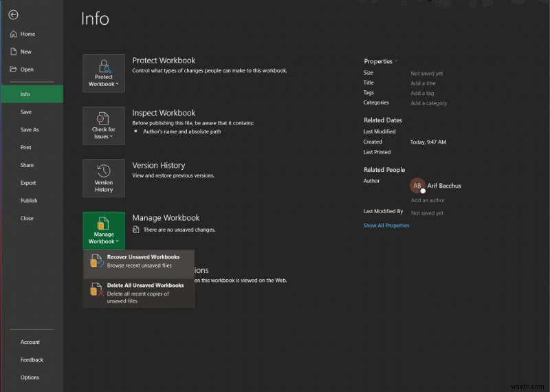The width and height of the screenshot is (550, 392).
Task: Open the Account page
Action: point(30,342)
